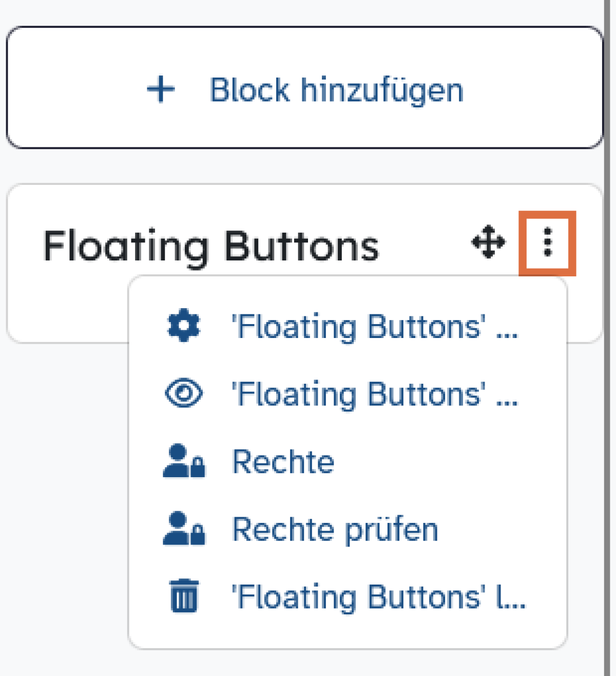Click the trash can icon in the menu

click(184, 596)
